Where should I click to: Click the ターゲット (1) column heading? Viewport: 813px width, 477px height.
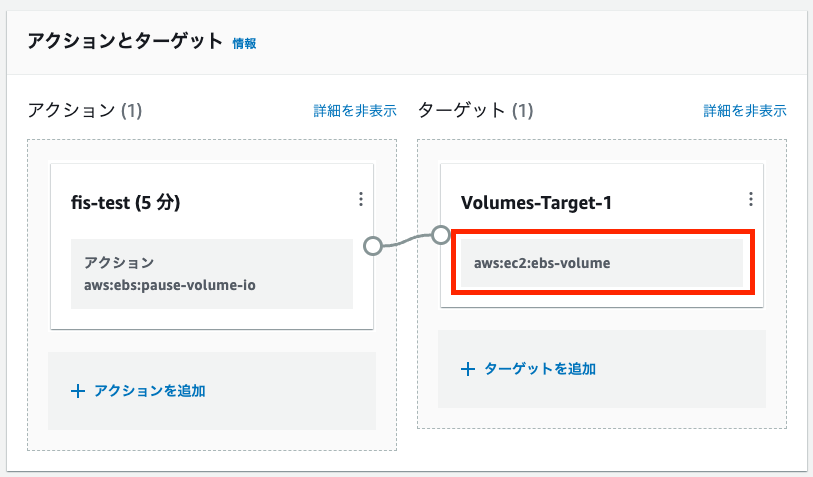(475, 110)
